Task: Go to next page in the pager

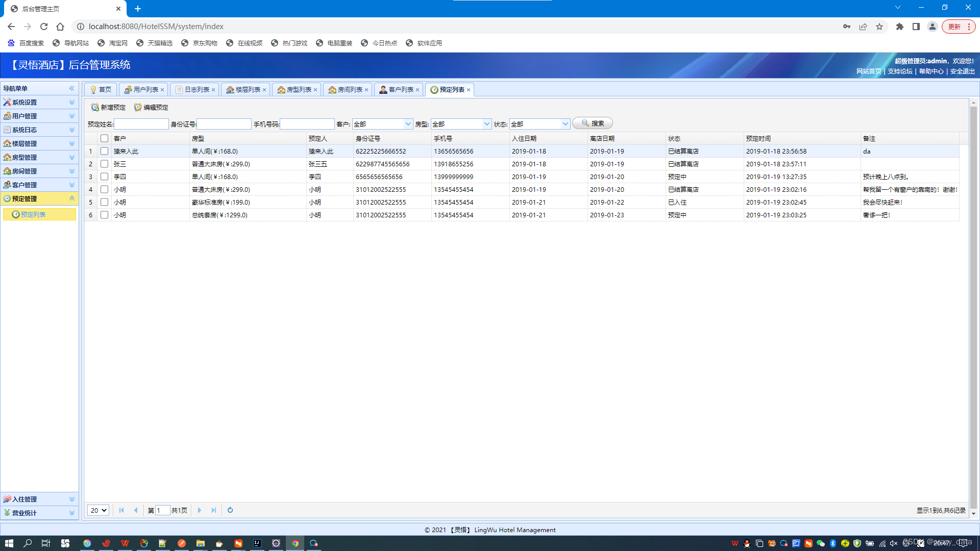Action: point(200,510)
